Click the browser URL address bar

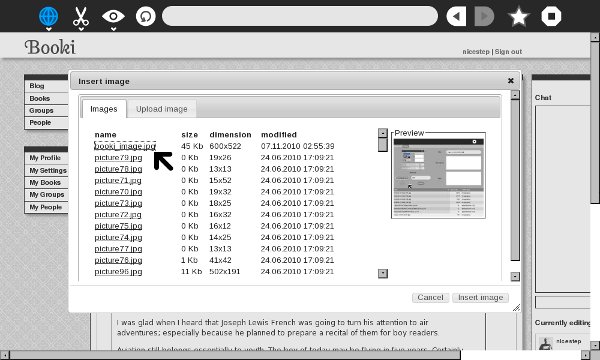[x=300, y=16]
